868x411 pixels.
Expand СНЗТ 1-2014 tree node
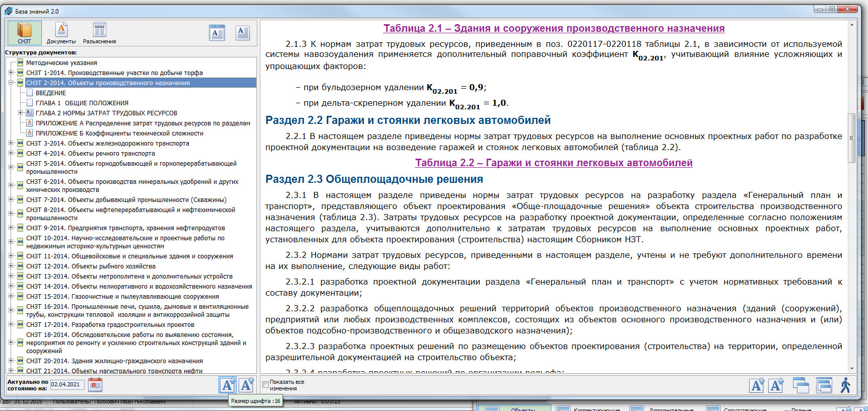(11, 73)
